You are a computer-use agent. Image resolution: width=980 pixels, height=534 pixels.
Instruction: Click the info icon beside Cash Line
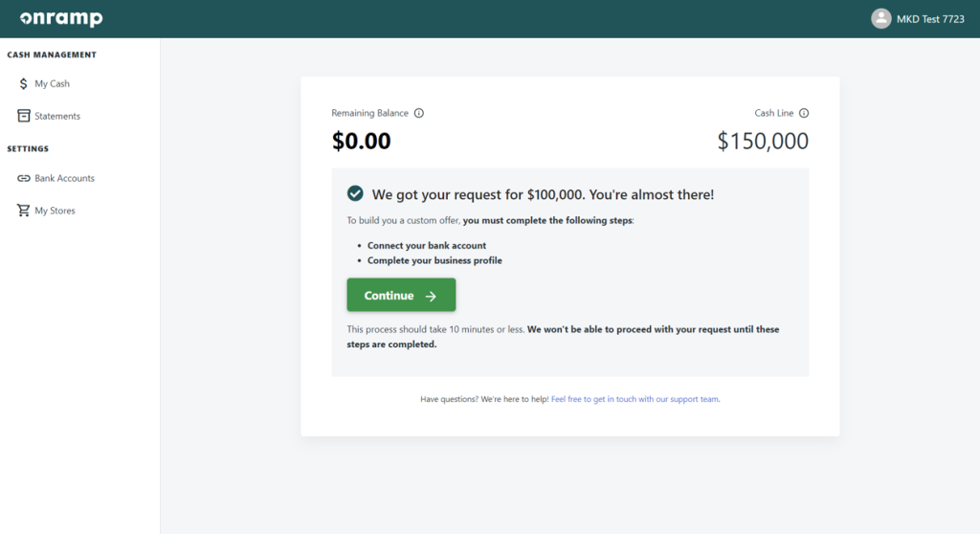pos(804,113)
